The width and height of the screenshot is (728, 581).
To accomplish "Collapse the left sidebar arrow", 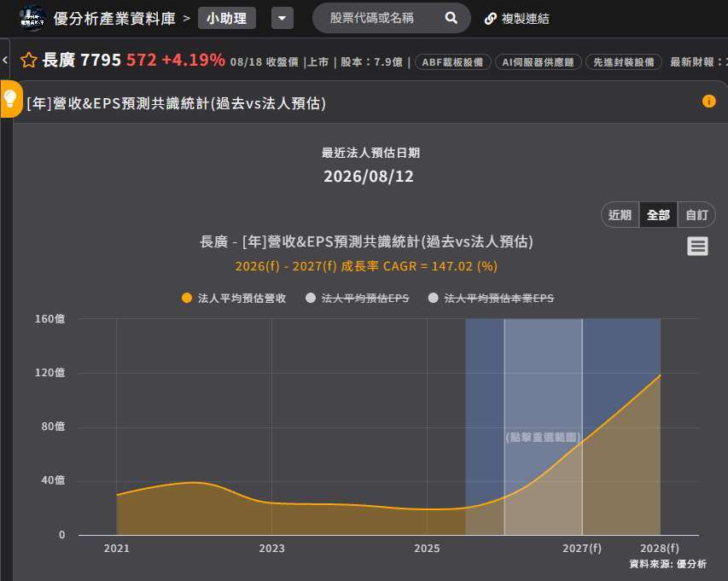I will (x=4, y=60).
